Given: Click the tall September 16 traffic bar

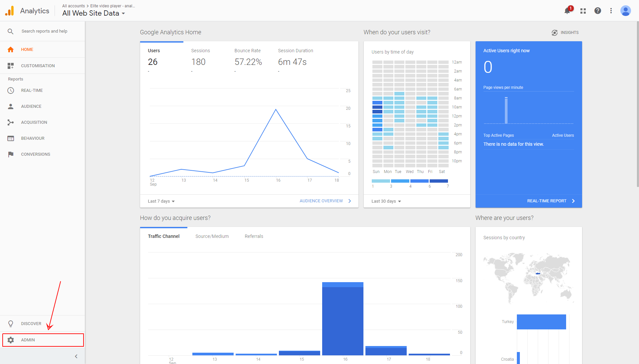Looking at the screenshot, I should (343, 319).
